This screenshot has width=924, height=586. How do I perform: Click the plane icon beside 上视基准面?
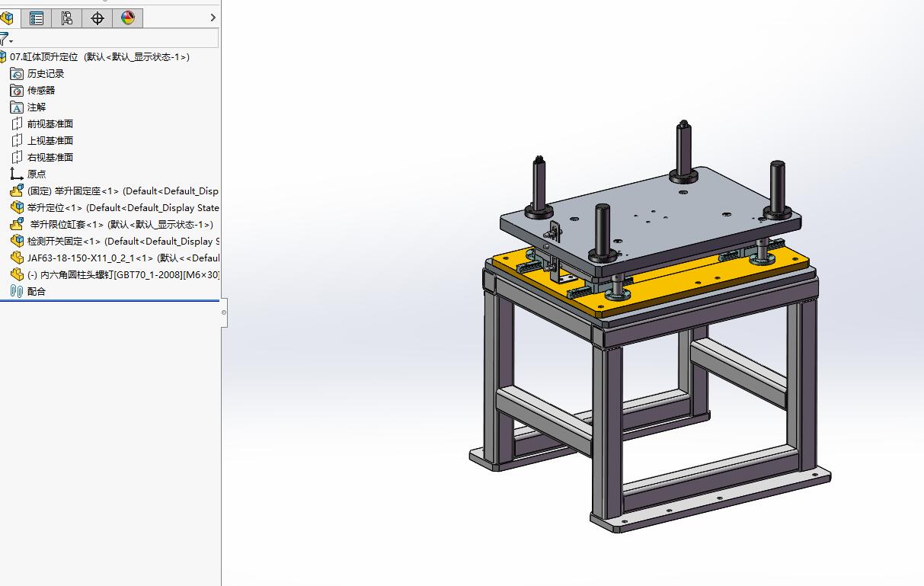pos(17,141)
